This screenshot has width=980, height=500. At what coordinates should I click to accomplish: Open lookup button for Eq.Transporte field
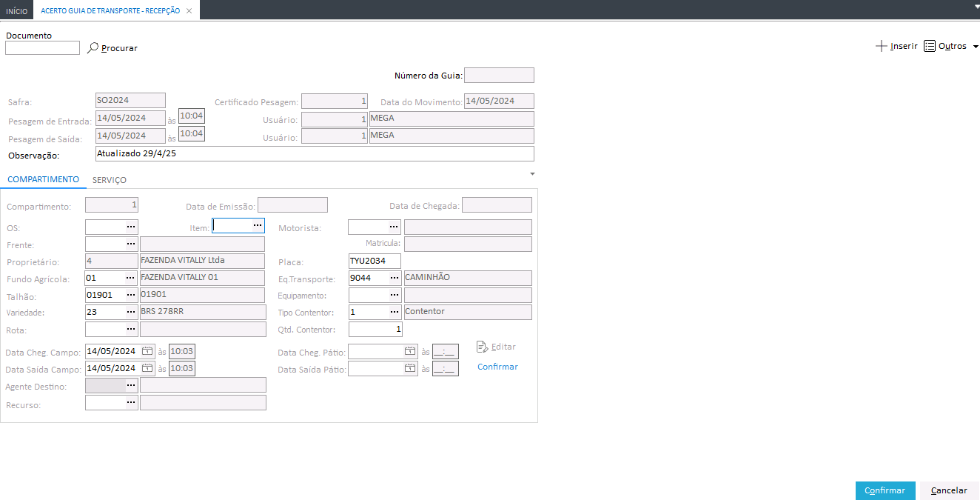coord(394,278)
